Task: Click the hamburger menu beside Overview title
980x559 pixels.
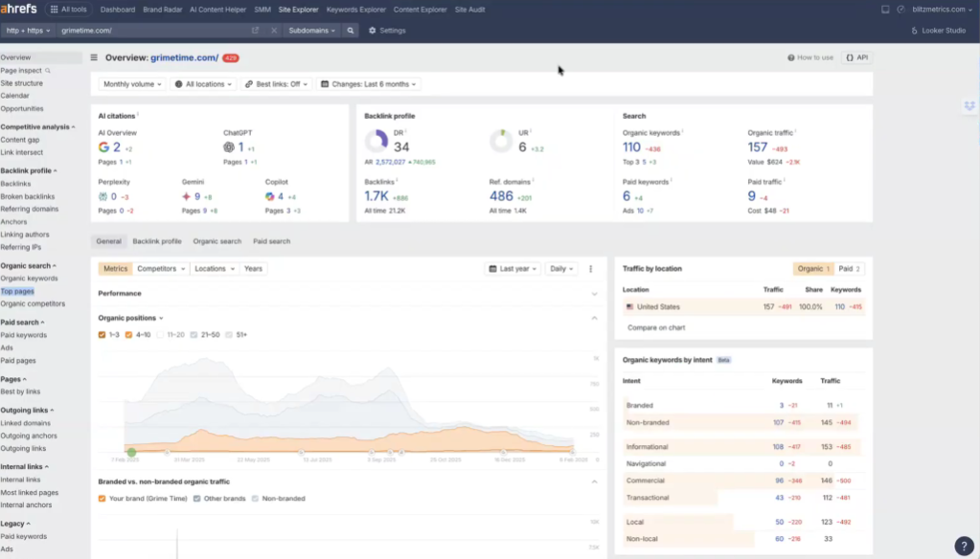Action: point(94,57)
